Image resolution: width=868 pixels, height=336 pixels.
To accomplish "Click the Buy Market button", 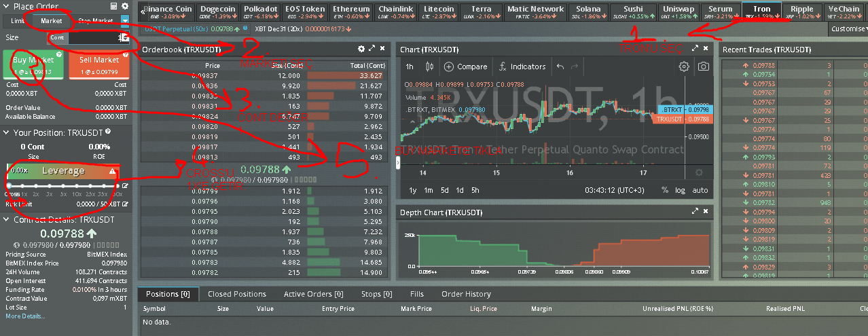I will click(33, 64).
